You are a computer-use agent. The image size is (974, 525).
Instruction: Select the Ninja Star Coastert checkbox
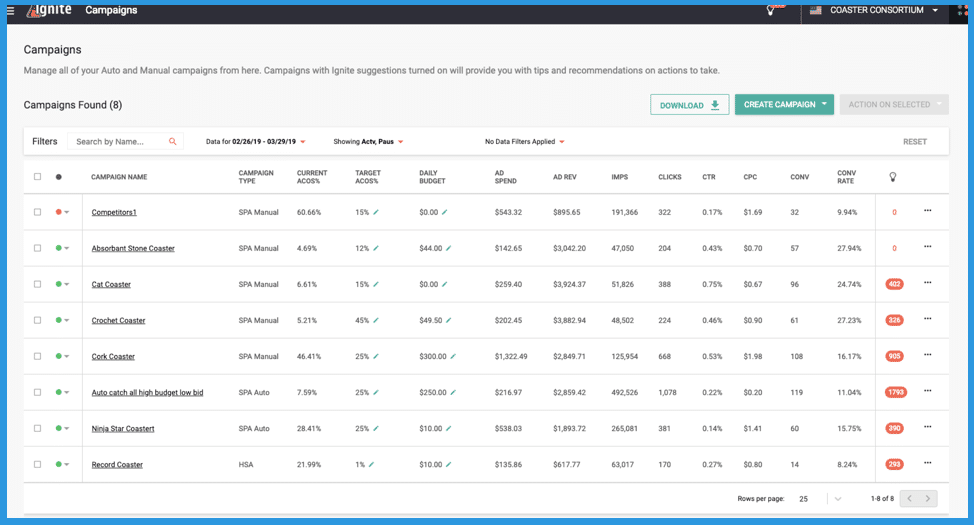pos(37,428)
